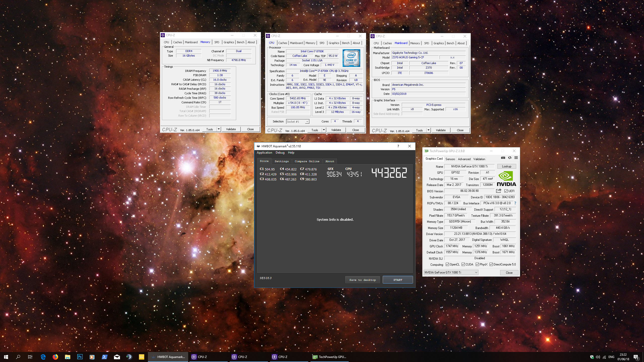
Task: Toggle the DirectCompute 5.0 checkbox
Action: 491,264
